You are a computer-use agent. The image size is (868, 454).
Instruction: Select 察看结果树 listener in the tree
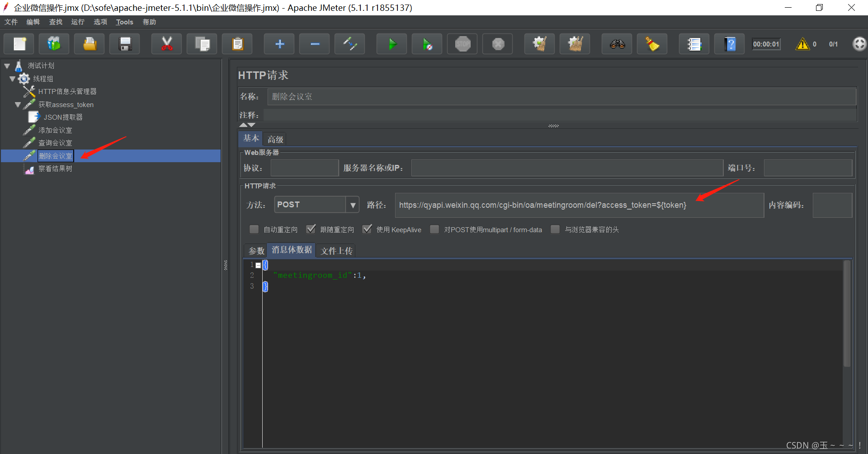[55, 169]
